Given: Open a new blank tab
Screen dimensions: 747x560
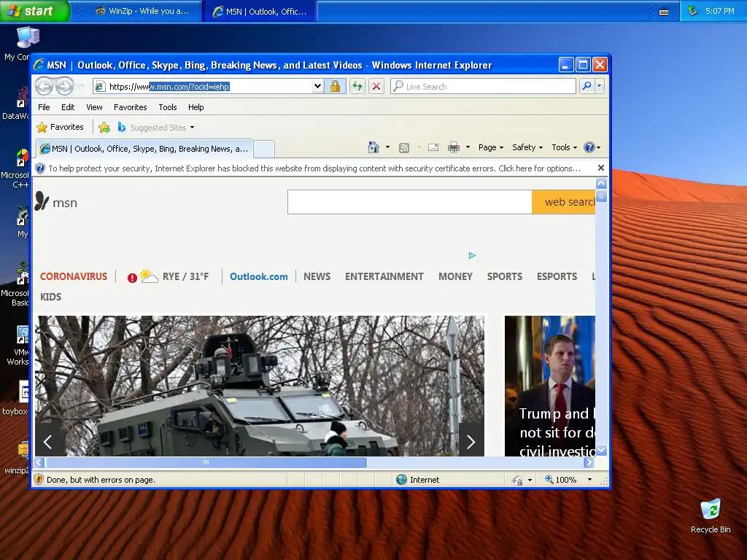Looking at the screenshot, I should (264, 149).
